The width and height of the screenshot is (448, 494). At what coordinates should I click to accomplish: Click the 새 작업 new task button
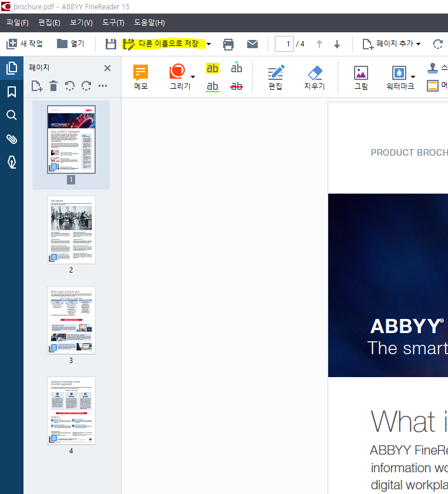[x=25, y=44]
